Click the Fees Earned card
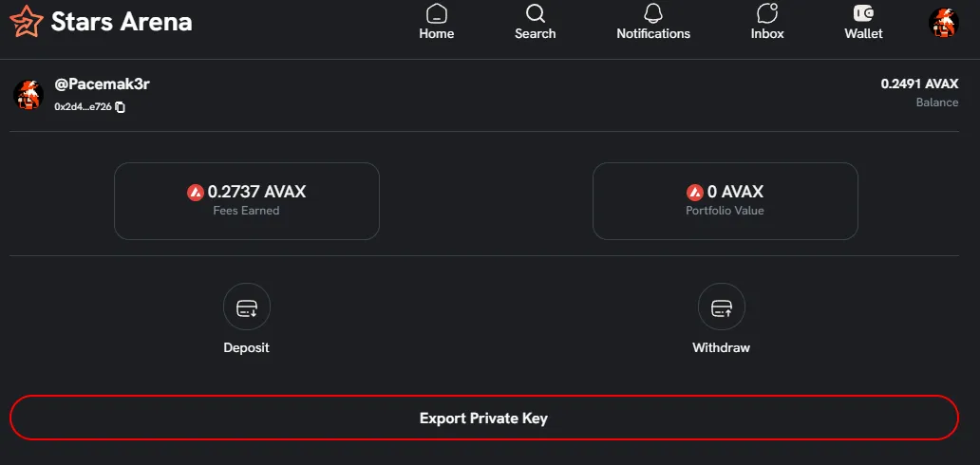Viewport: 980px width, 465px height. point(247,201)
